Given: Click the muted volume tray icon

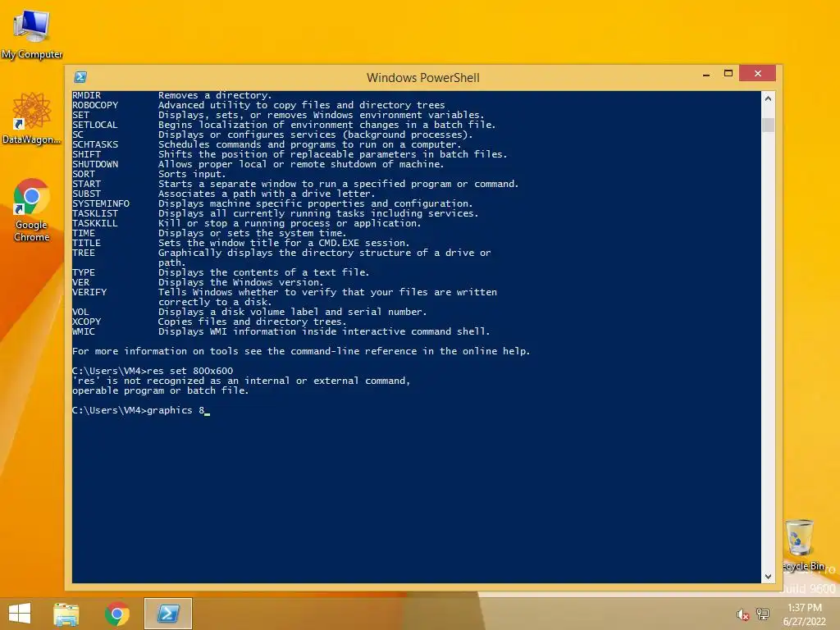Looking at the screenshot, I should point(742,614).
